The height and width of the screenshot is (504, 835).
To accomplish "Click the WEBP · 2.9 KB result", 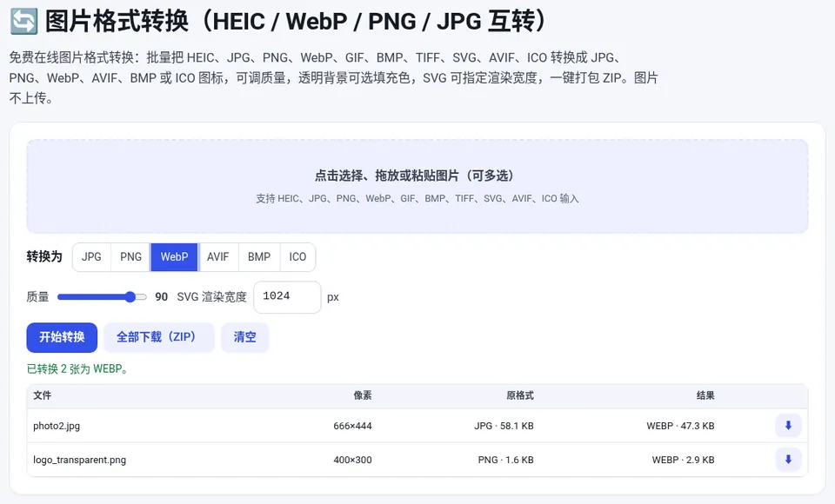I will (684, 460).
